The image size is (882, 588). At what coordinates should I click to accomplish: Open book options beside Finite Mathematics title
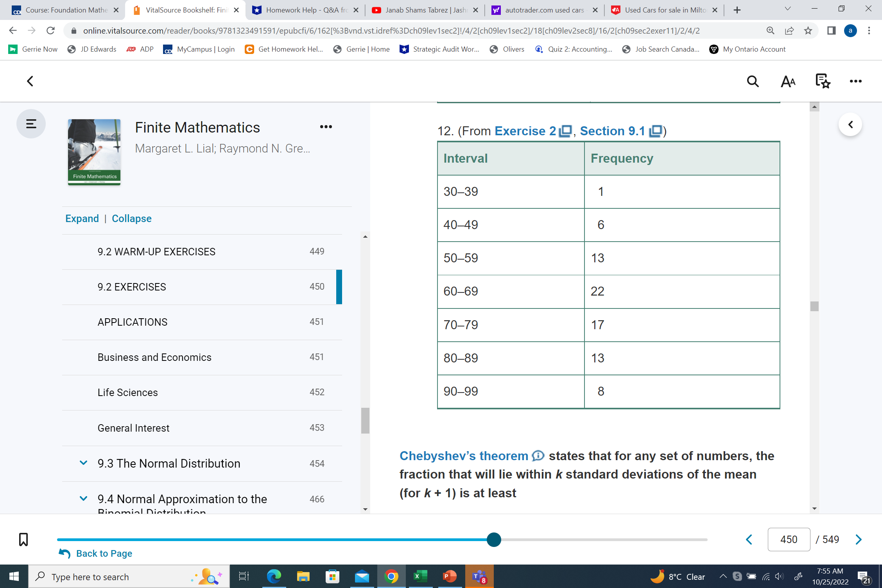coord(326,127)
